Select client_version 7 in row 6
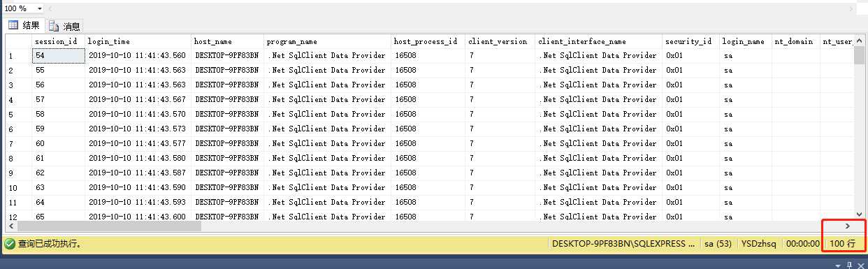 click(500, 129)
